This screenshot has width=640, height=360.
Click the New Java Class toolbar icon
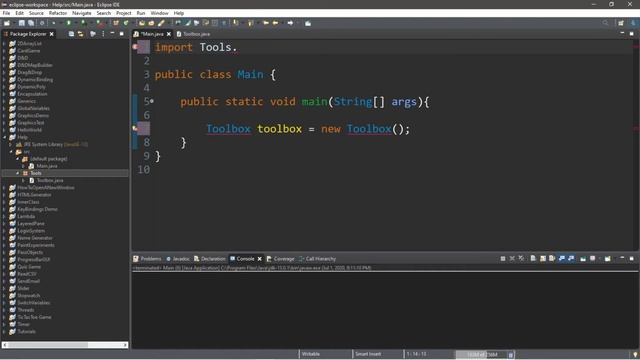pos(126,23)
